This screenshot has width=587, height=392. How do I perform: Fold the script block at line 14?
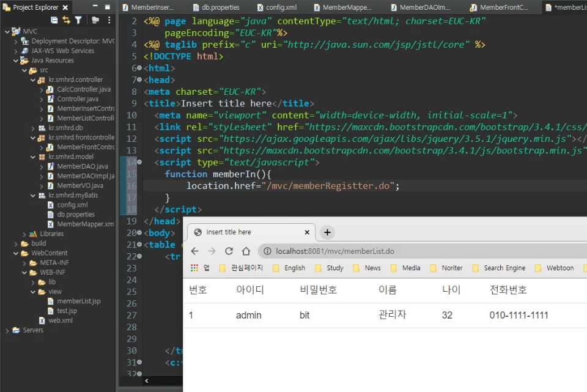[139, 162]
